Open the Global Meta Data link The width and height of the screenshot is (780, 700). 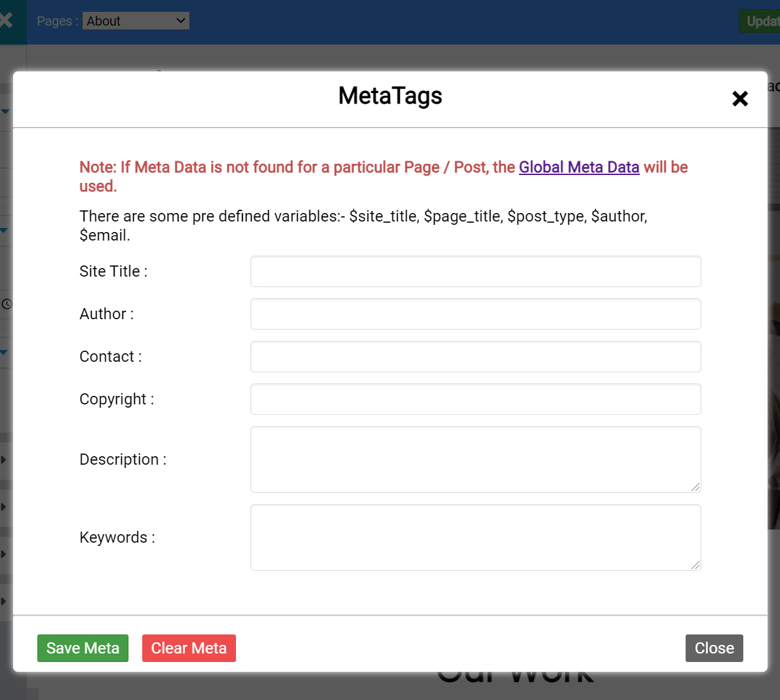coord(579,167)
